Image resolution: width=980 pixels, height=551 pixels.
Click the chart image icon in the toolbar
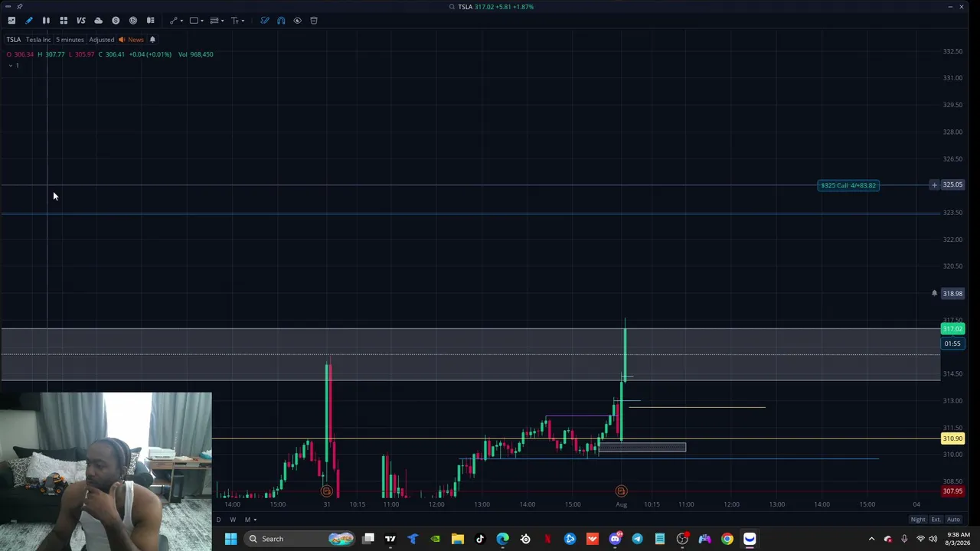pos(11,21)
